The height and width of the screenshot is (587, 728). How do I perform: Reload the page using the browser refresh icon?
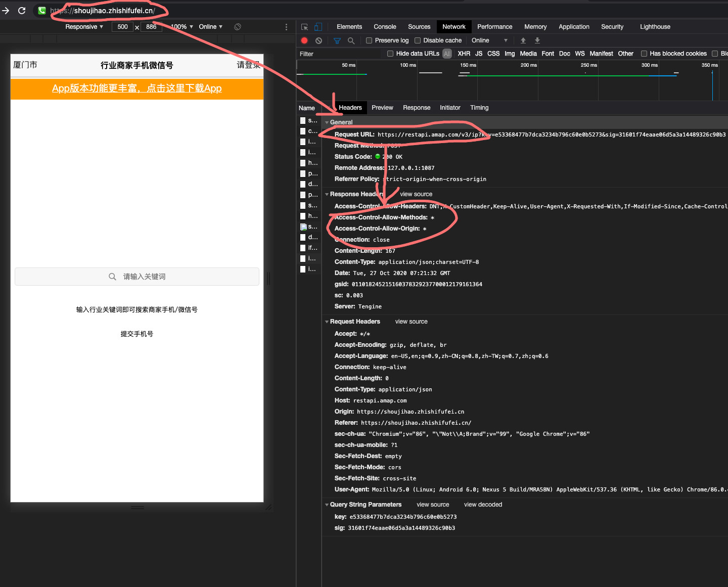click(22, 11)
